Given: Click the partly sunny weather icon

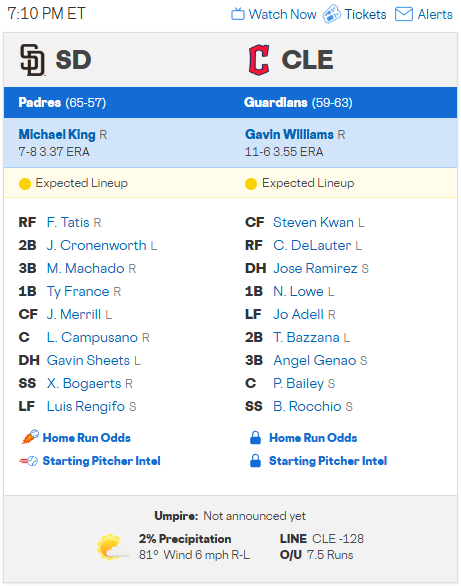Looking at the screenshot, I should click(113, 547).
